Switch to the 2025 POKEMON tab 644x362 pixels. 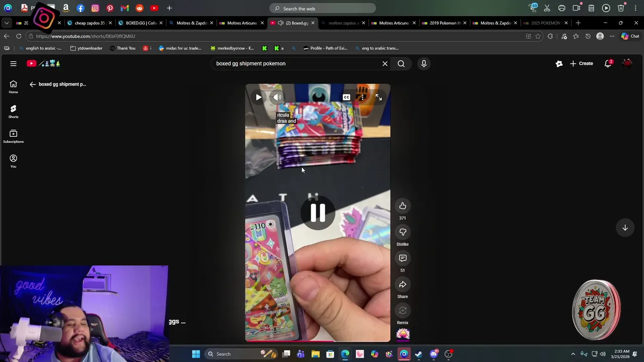click(x=545, y=23)
